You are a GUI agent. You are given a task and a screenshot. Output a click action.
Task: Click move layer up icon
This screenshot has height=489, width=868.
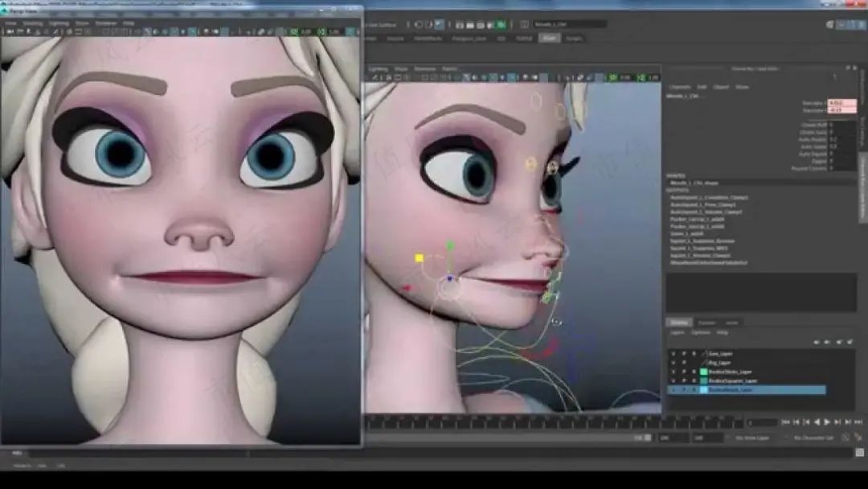[817, 342]
